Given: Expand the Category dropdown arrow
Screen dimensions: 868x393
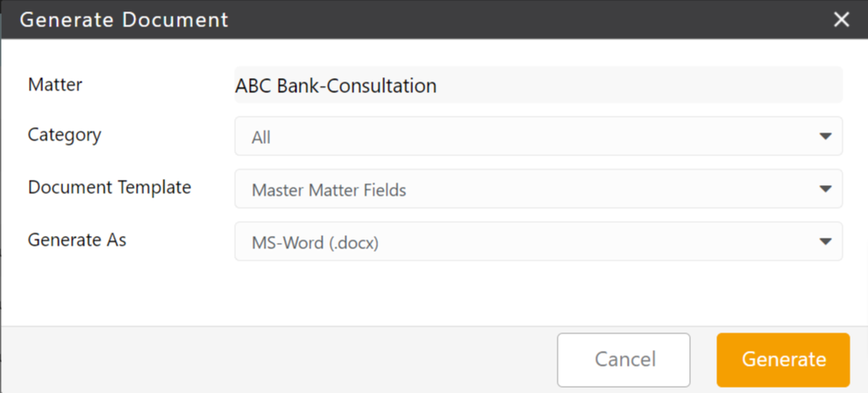Looking at the screenshot, I should (x=824, y=137).
